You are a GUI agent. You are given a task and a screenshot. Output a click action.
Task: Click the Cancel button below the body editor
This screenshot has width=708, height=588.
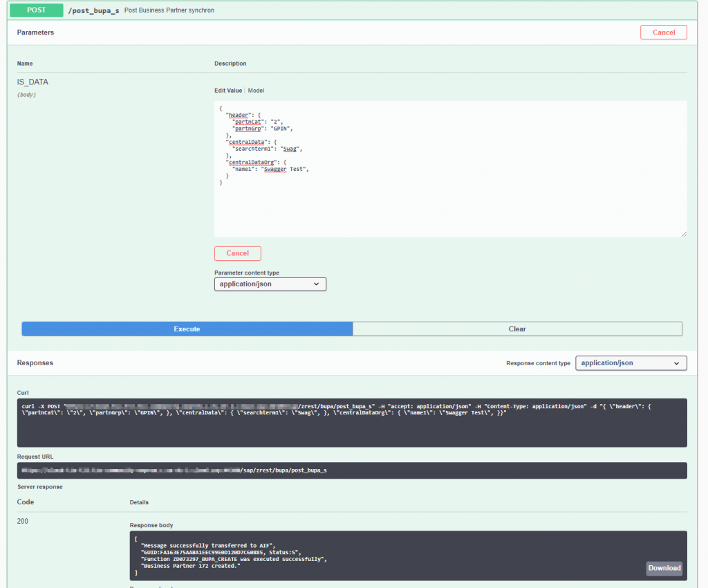coord(238,253)
